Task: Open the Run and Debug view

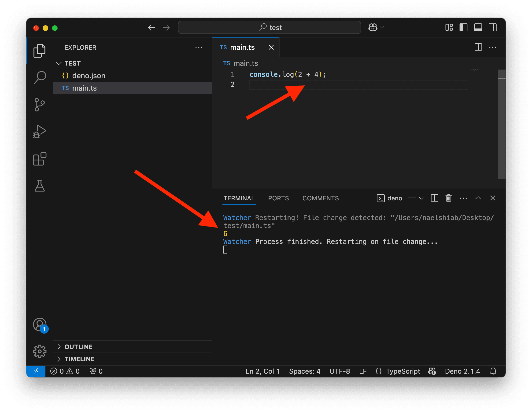Action: (40, 132)
